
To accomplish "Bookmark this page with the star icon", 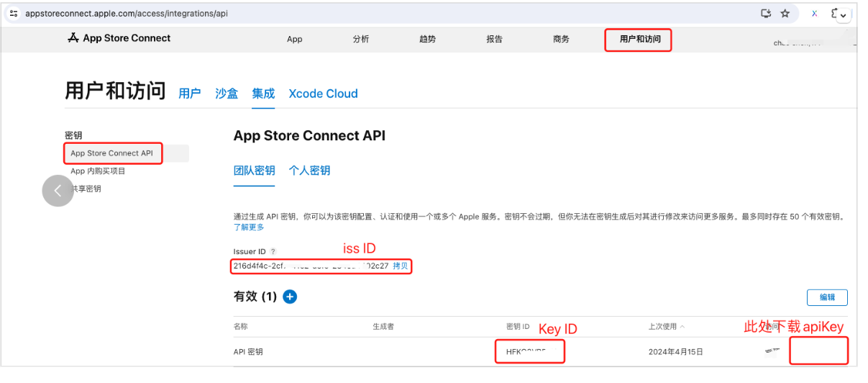I will coord(785,14).
